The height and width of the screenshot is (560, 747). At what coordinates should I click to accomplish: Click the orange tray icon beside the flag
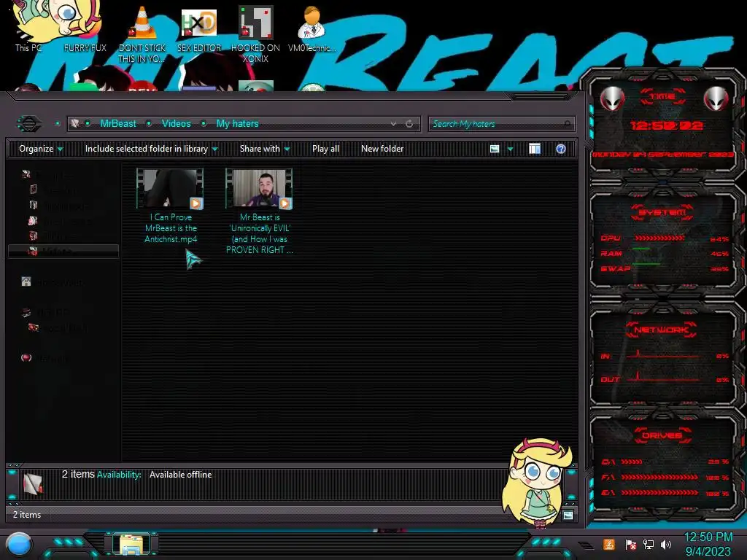609,544
